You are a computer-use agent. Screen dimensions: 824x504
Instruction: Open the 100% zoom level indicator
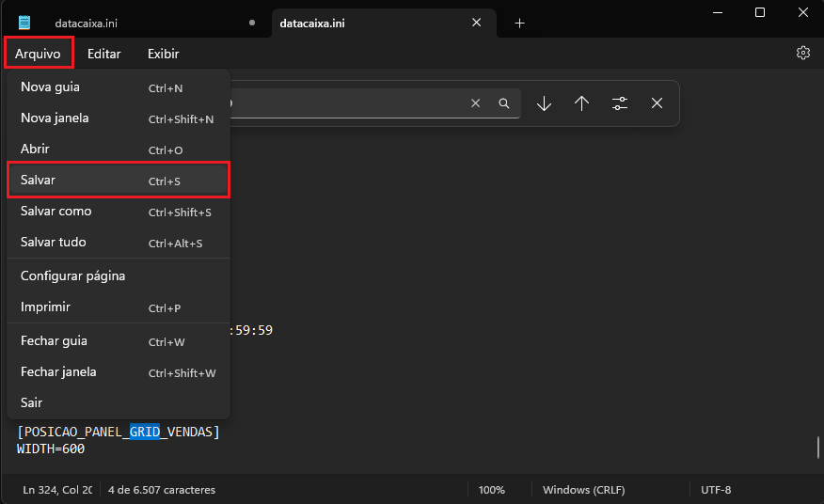coord(492,490)
